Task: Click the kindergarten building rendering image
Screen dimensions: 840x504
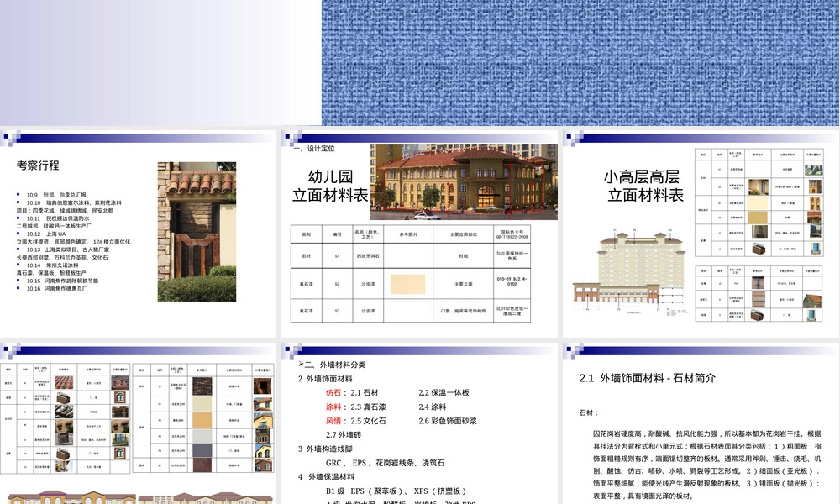Action: (464, 182)
